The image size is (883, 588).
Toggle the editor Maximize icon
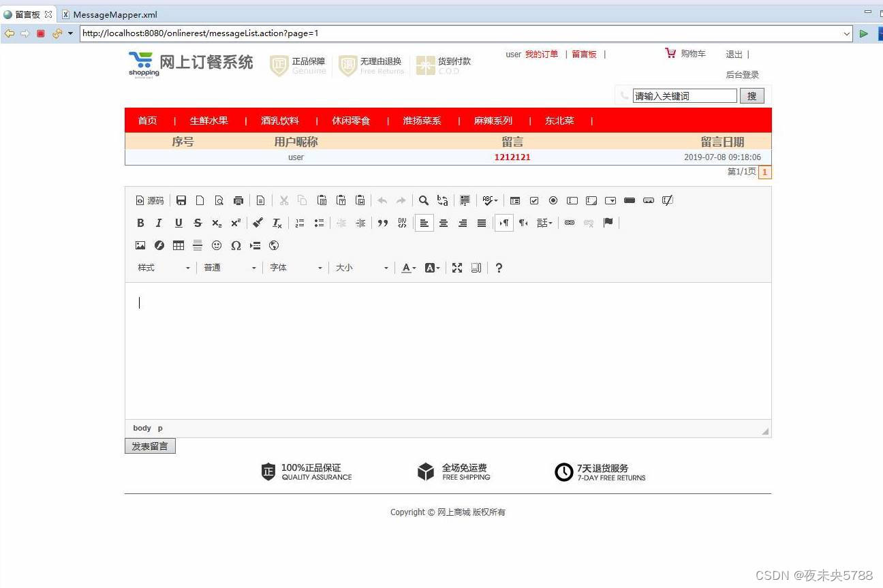tap(457, 268)
